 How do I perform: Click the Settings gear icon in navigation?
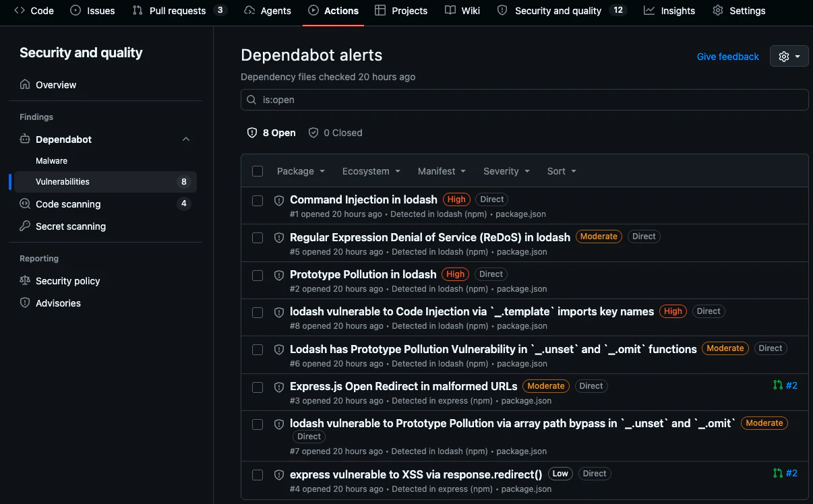(x=718, y=11)
